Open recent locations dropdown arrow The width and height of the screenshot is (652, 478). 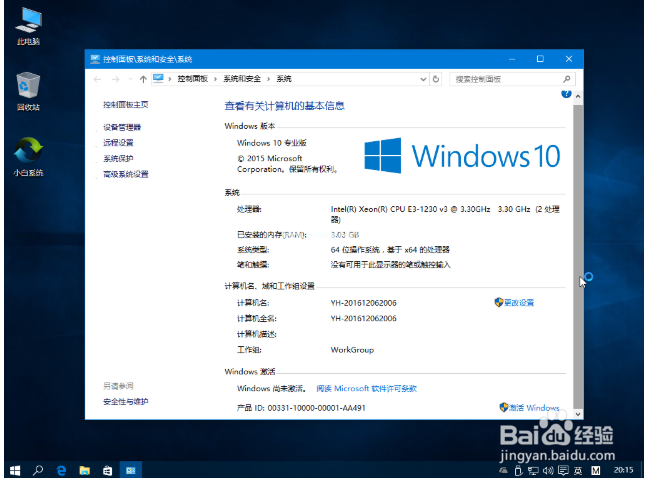coord(130,79)
